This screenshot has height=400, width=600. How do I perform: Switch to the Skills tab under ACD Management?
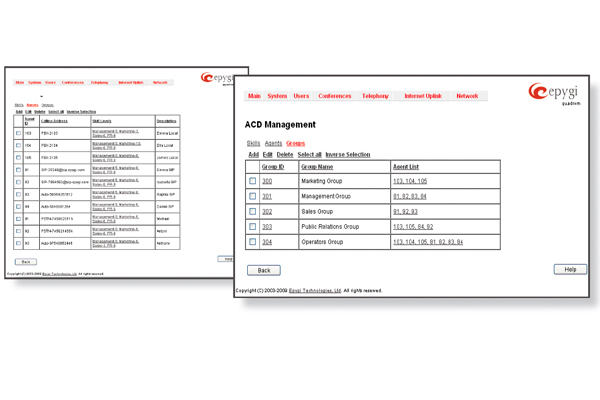(x=252, y=144)
